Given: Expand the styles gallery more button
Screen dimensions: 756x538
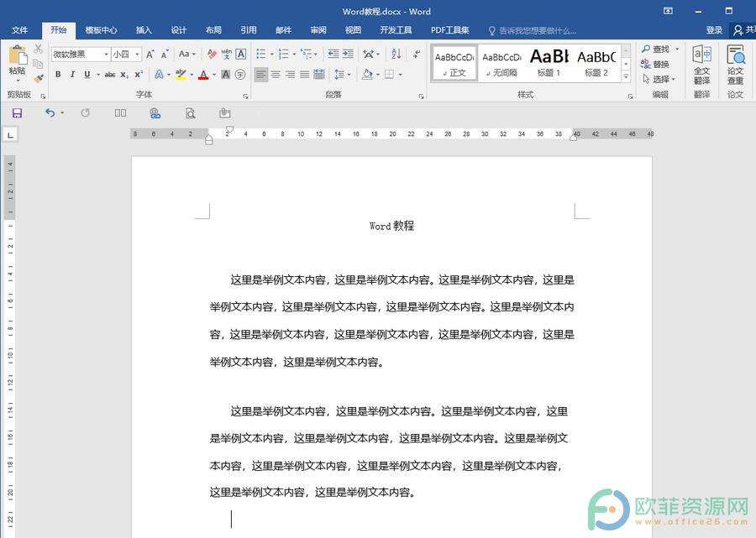Looking at the screenshot, I should pos(626,76).
